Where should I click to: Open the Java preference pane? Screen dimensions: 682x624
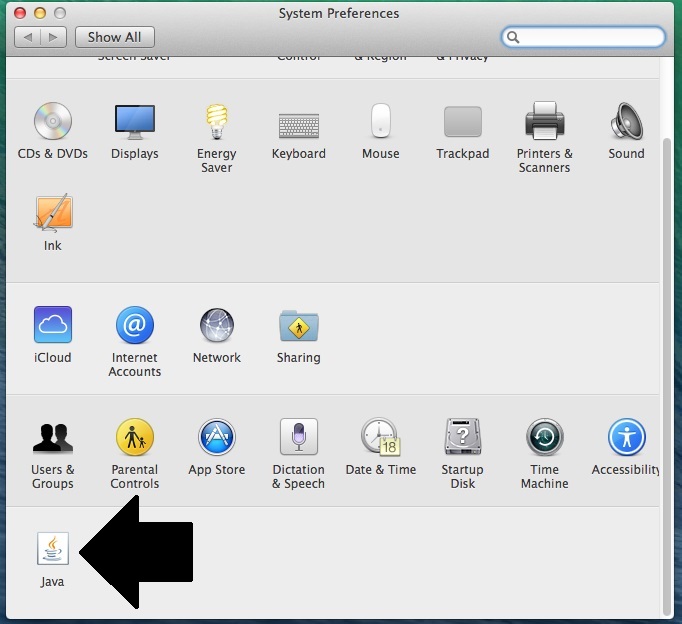click(x=52, y=549)
